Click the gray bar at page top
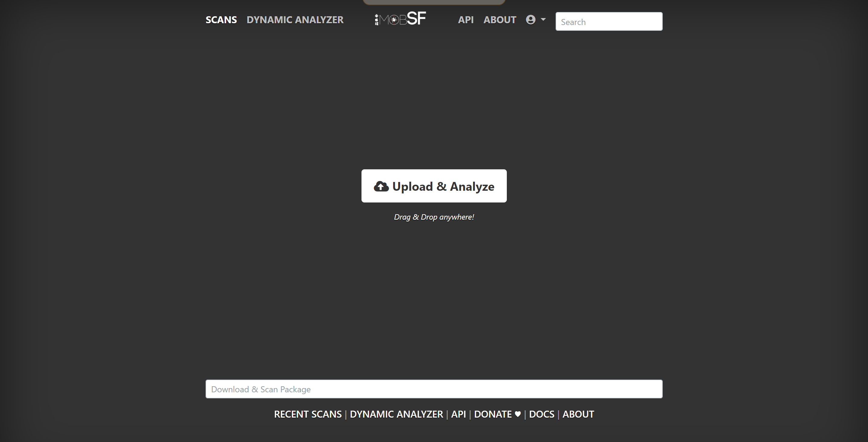The image size is (868, 442). (x=434, y=2)
